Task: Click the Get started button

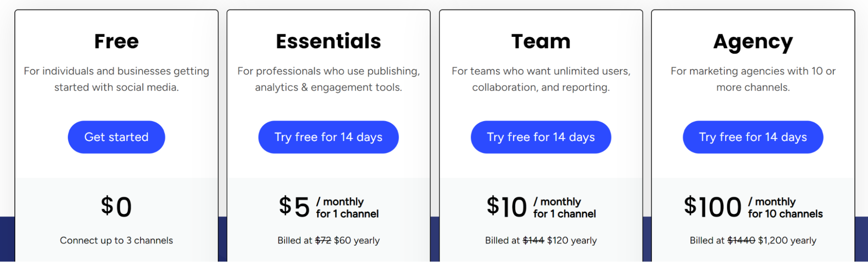Action: tap(116, 137)
